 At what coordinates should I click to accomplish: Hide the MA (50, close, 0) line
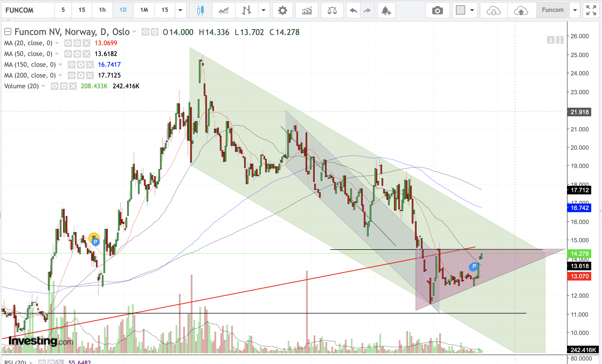[x=68, y=54]
